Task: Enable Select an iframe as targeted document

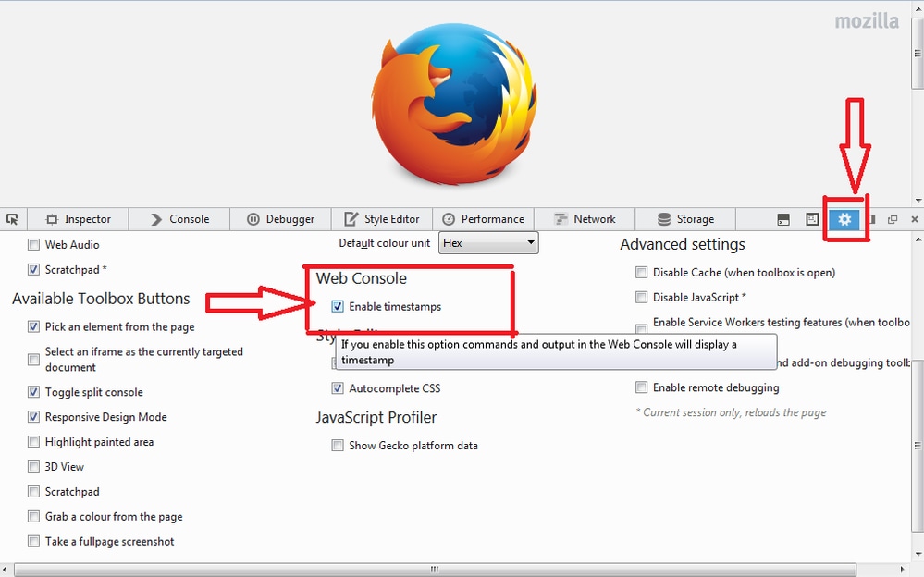Action: [33, 360]
